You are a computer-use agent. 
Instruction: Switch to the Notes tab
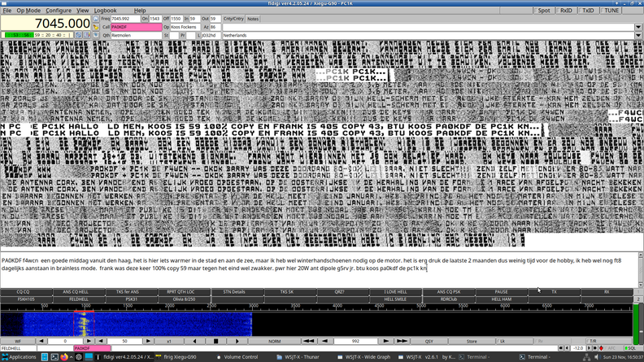click(253, 18)
